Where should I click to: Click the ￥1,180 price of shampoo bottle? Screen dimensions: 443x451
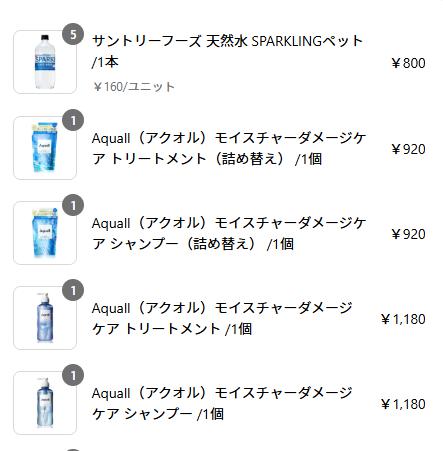tap(403, 404)
